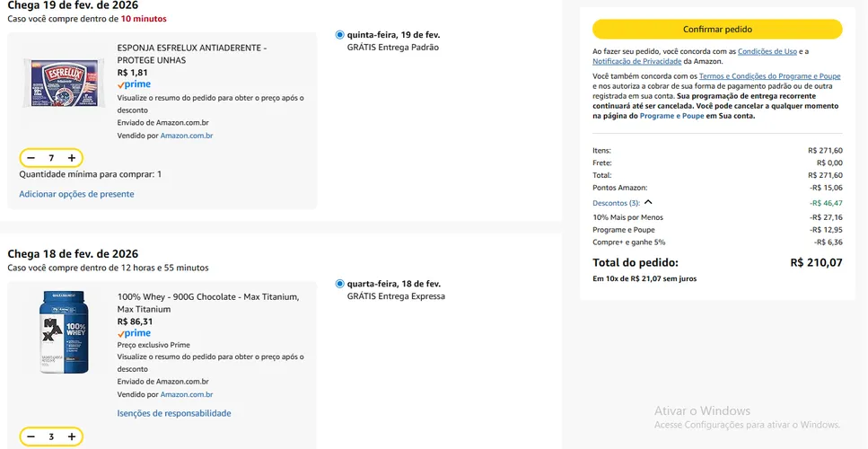Open the Programe e Poupe account page link

coord(671,116)
